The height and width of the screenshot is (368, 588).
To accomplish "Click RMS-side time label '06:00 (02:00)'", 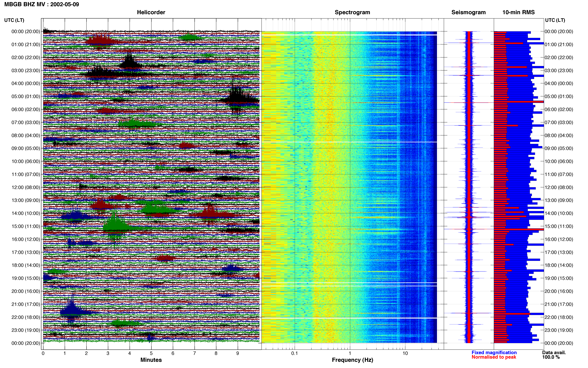I will coord(559,109).
